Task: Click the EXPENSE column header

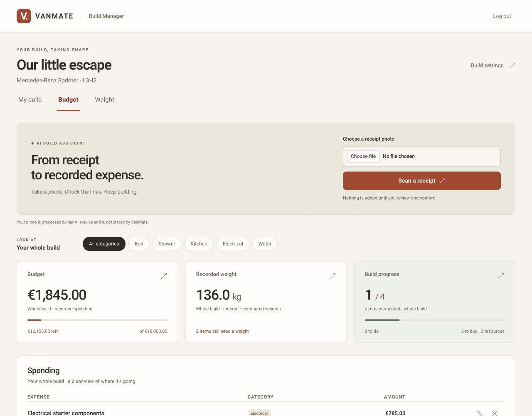Action: pos(38,397)
